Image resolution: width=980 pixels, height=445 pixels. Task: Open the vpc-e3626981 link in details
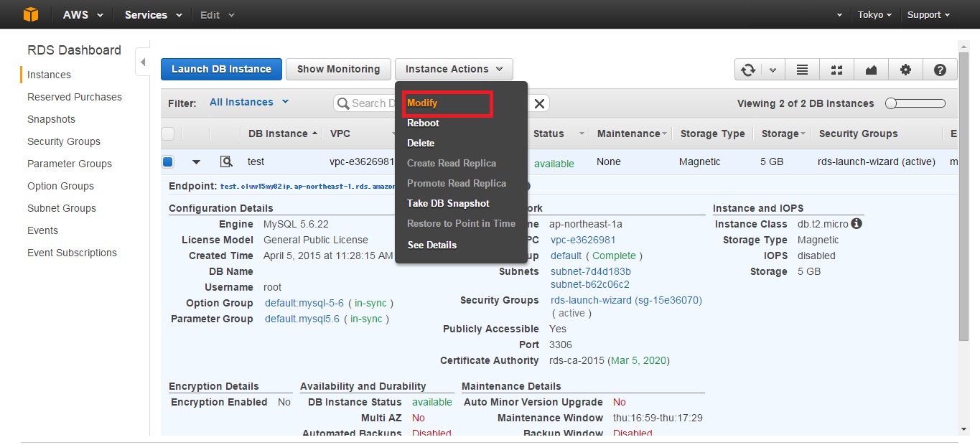point(583,240)
